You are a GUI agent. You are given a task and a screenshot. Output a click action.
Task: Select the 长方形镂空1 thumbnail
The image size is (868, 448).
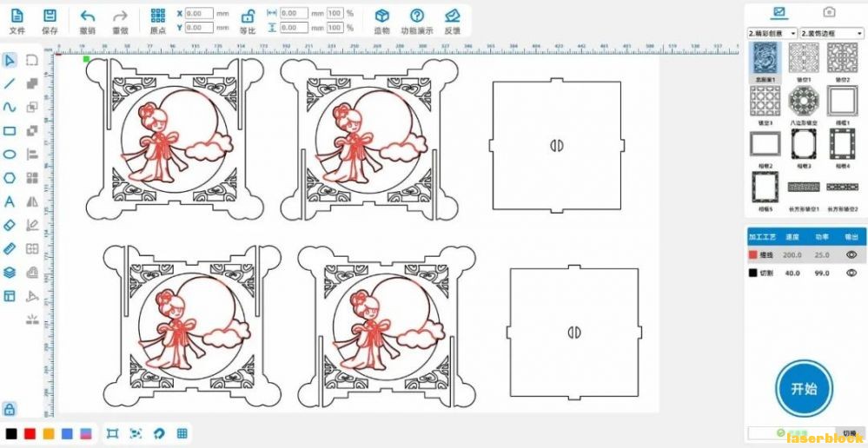804,187
